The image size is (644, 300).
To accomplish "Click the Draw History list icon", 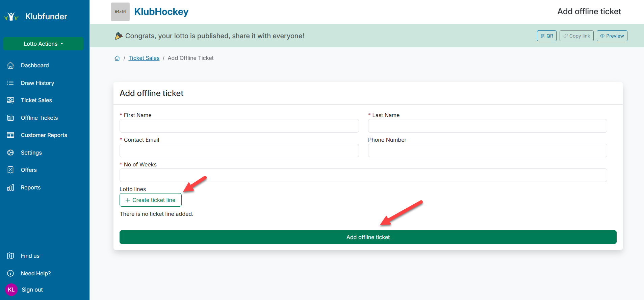I will (10, 83).
